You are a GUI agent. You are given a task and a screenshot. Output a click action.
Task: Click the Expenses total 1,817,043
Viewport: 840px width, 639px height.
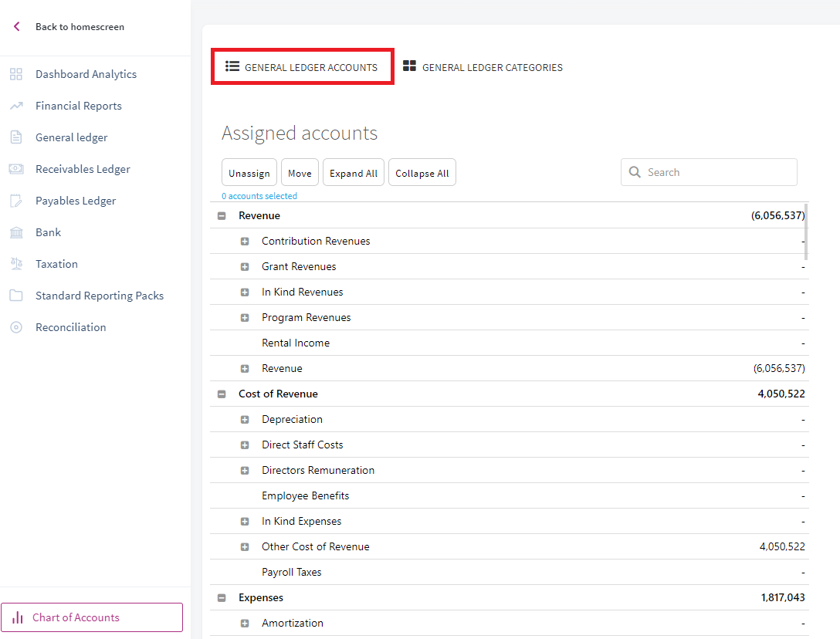(783, 597)
